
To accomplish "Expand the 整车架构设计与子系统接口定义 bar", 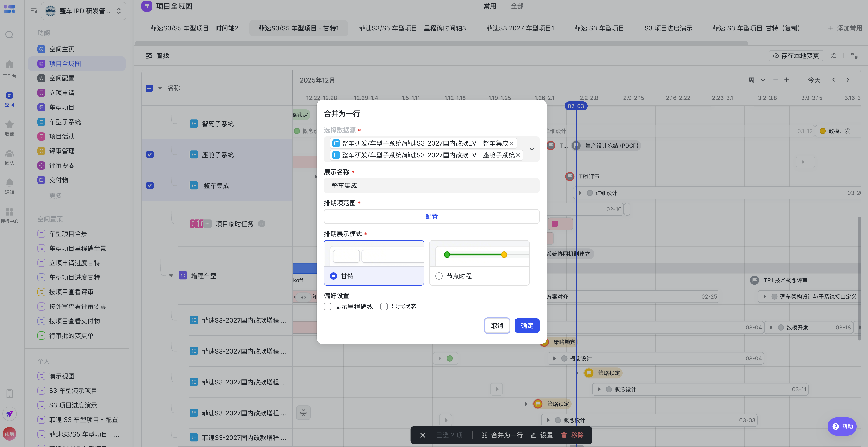I will pos(765,297).
